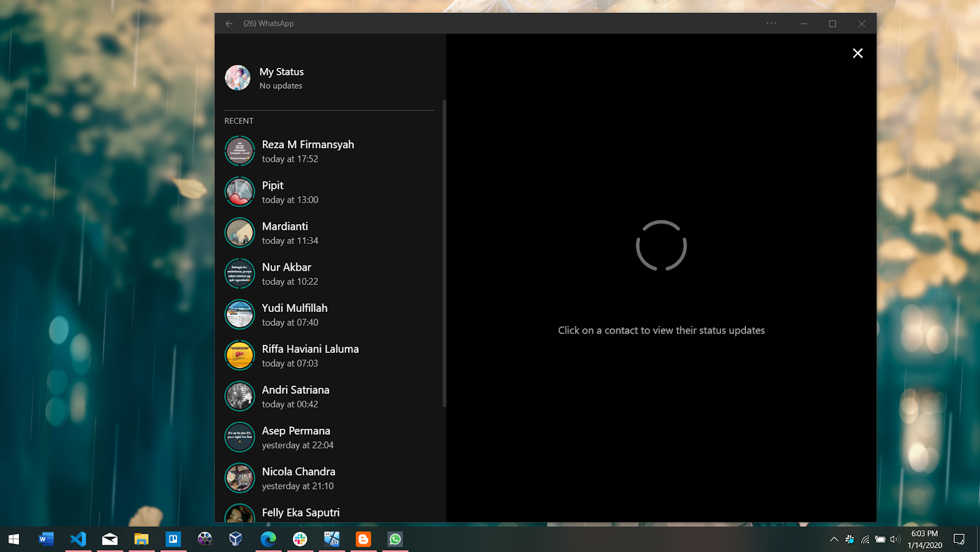Switch to Visual Studio Code in taskbar
980x552 pixels.
[78, 539]
